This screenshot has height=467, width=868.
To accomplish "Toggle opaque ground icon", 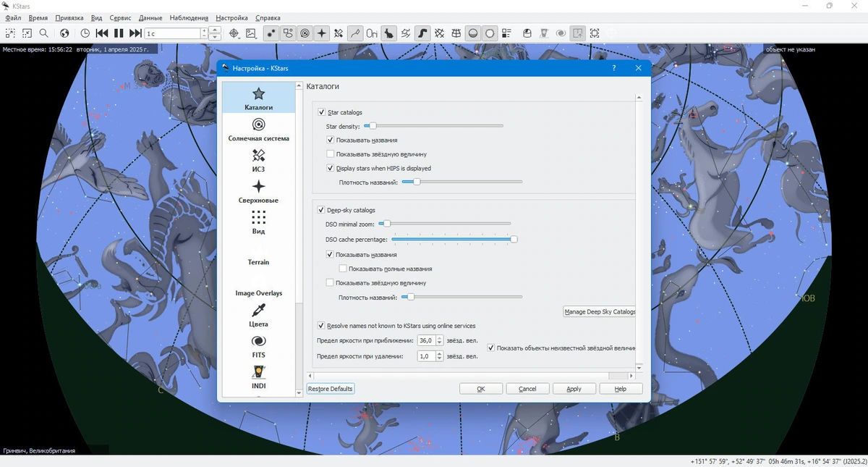I will click(472, 33).
